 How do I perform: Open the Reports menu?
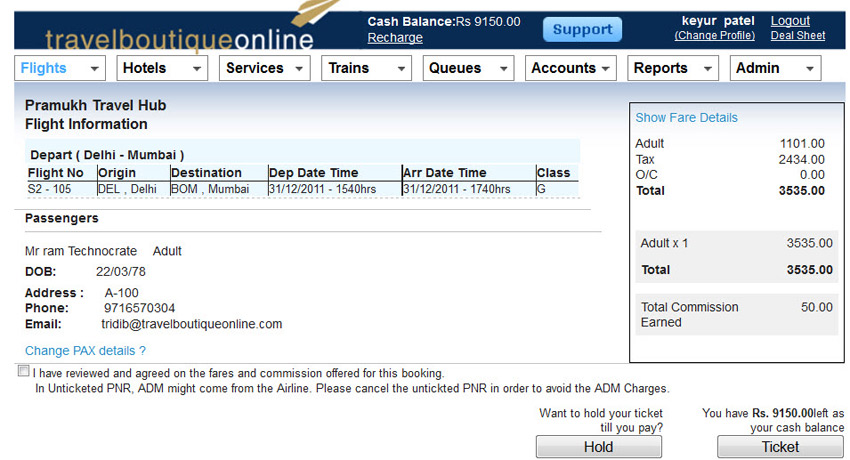point(674,68)
